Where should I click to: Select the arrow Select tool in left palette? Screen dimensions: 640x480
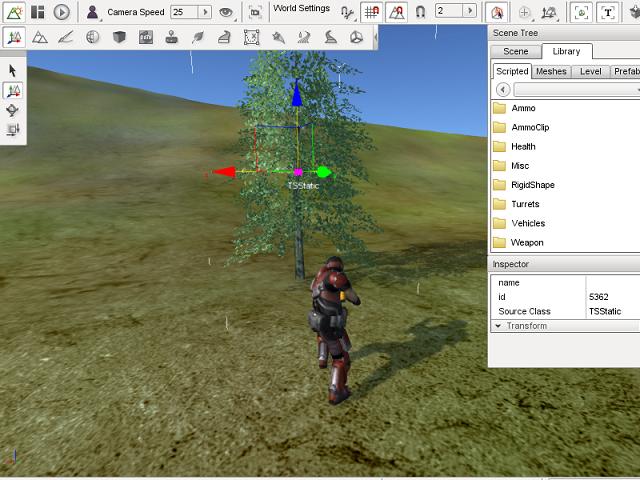[x=13, y=70]
